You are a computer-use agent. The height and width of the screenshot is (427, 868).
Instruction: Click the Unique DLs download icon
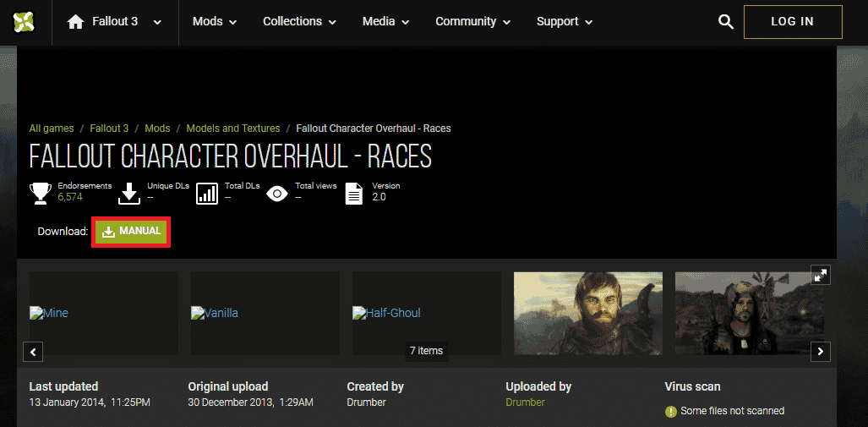point(129,193)
